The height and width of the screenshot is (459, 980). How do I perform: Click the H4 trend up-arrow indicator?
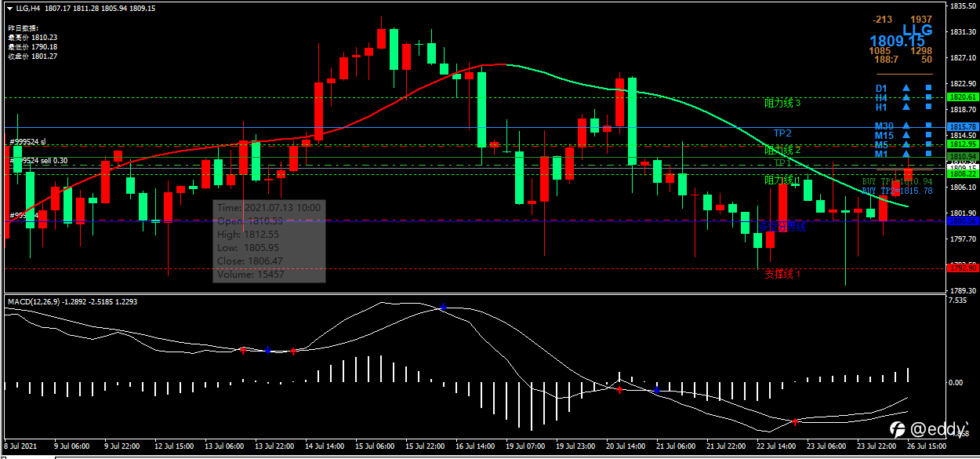pos(906,97)
